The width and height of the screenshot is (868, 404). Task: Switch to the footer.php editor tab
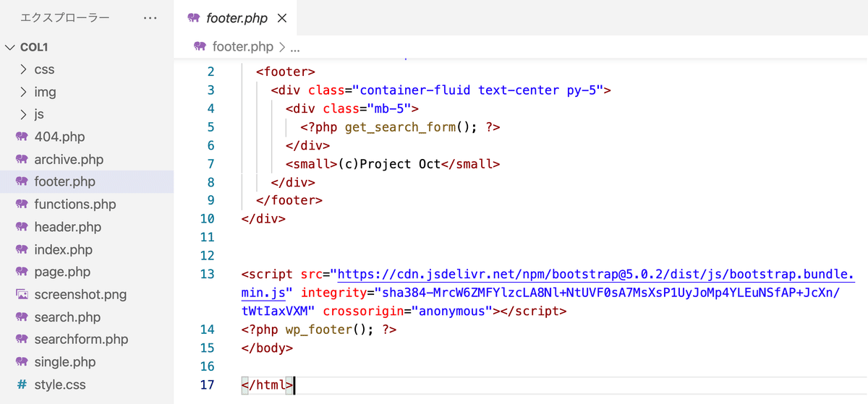click(236, 18)
